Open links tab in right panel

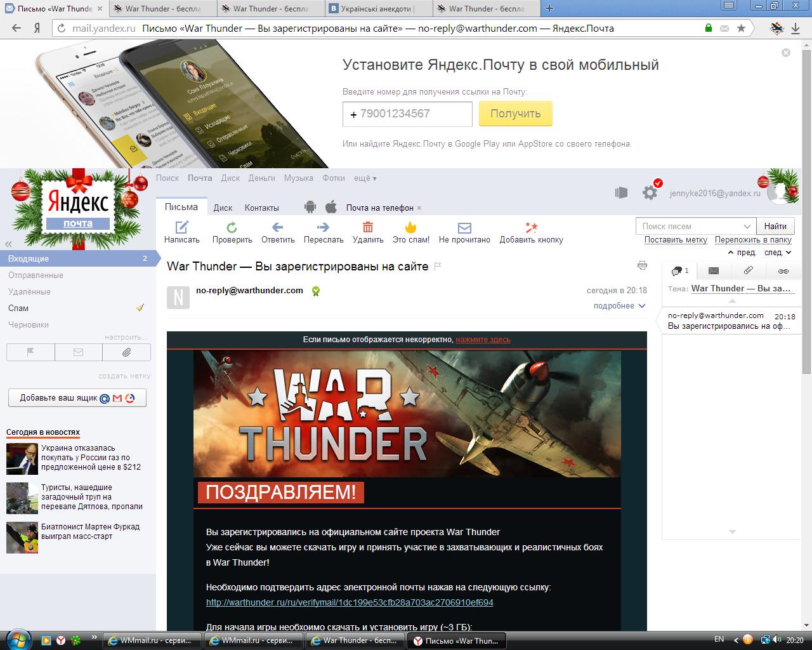point(783,271)
